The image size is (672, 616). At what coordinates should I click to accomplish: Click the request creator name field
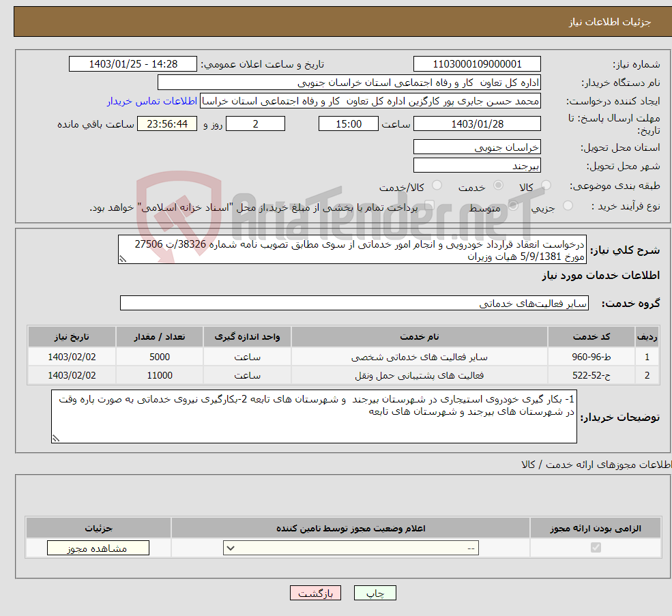tap(370, 101)
